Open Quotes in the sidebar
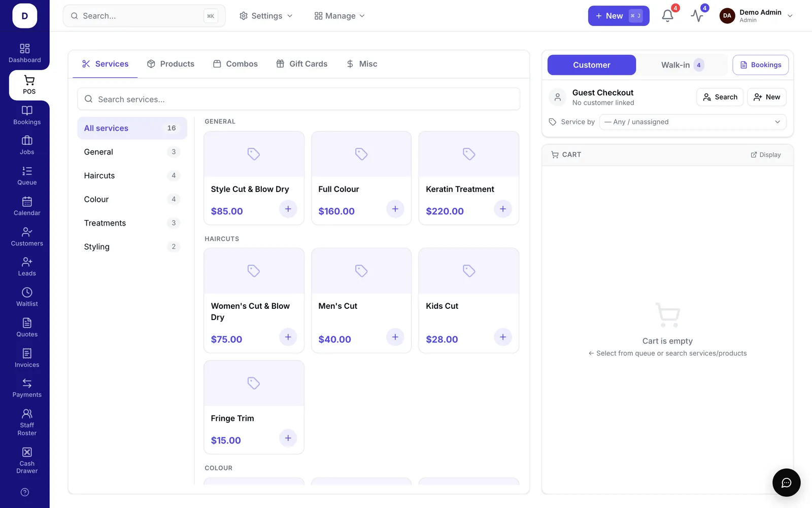 point(27,328)
